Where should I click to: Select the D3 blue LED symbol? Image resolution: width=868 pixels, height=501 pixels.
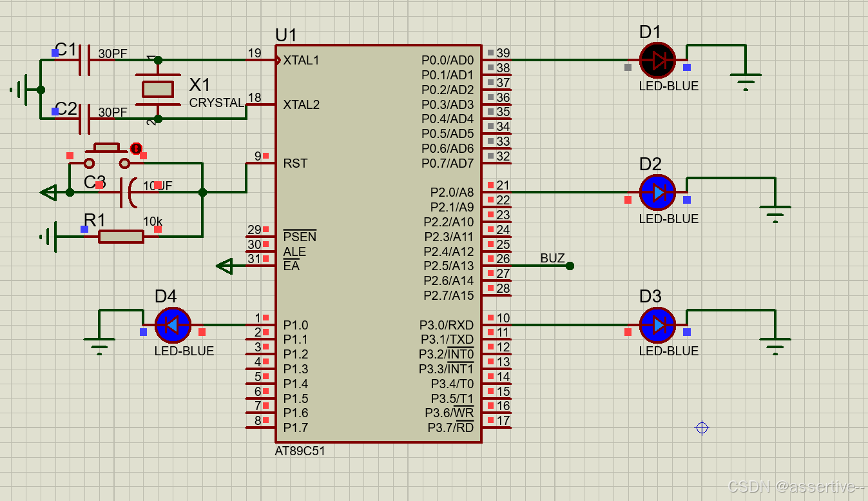coord(657,325)
